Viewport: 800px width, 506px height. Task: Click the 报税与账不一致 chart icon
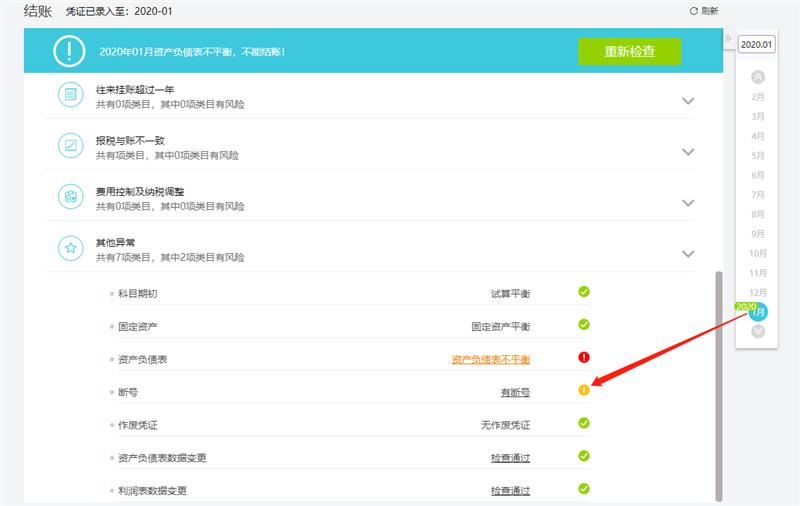point(71,146)
